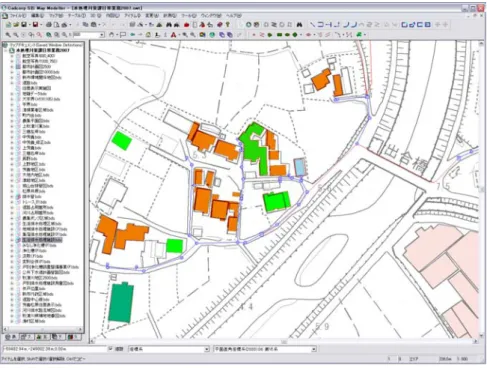The height and width of the screenshot is (368, 487).
Task: Collapse the root map document tree node
Action: point(6,51)
